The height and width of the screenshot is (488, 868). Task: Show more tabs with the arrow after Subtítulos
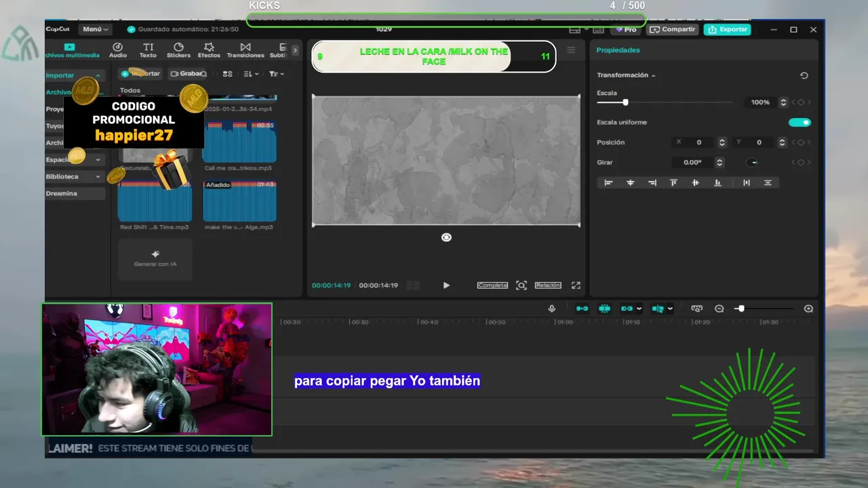click(295, 50)
